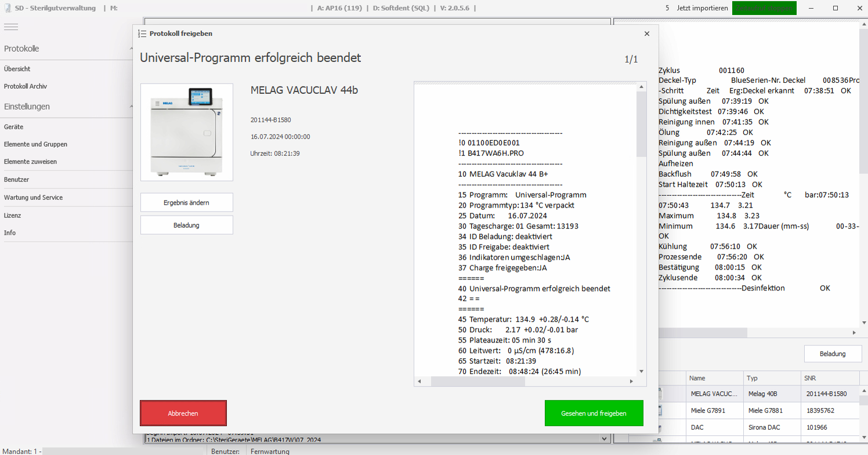Click the dialog protocol's vertical scrollbar thumb

pyautogui.click(x=641, y=124)
